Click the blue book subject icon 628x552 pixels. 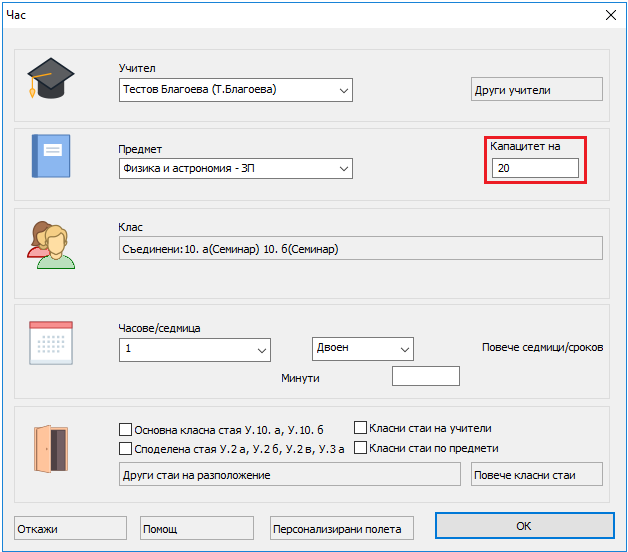pos(50,157)
